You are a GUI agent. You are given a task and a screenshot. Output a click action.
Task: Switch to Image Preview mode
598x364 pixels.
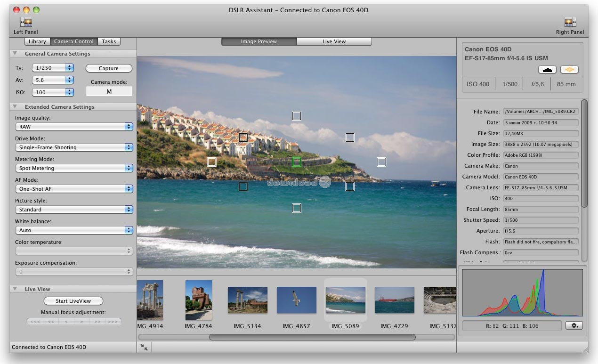(x=259, y=41)
